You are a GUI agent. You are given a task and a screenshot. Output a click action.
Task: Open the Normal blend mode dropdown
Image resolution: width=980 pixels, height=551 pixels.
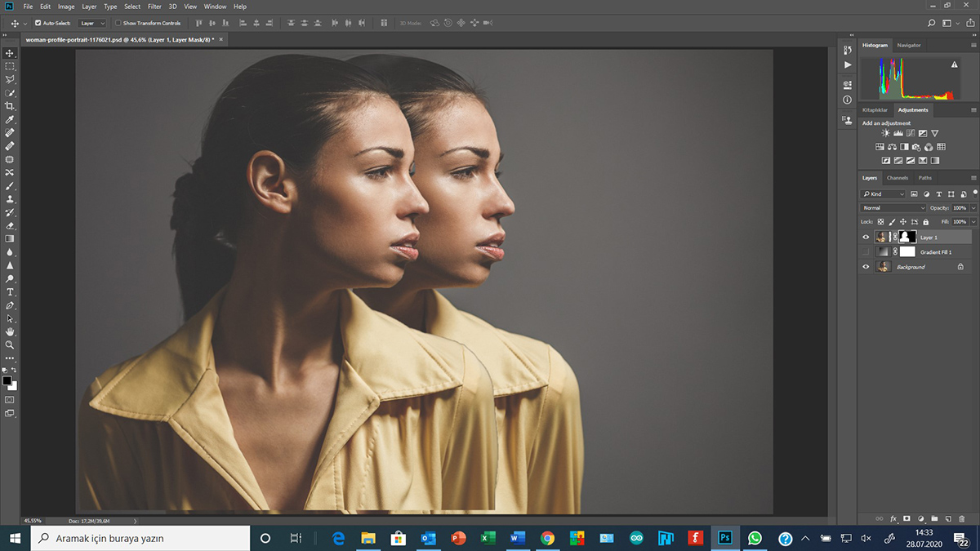[894, 208]
